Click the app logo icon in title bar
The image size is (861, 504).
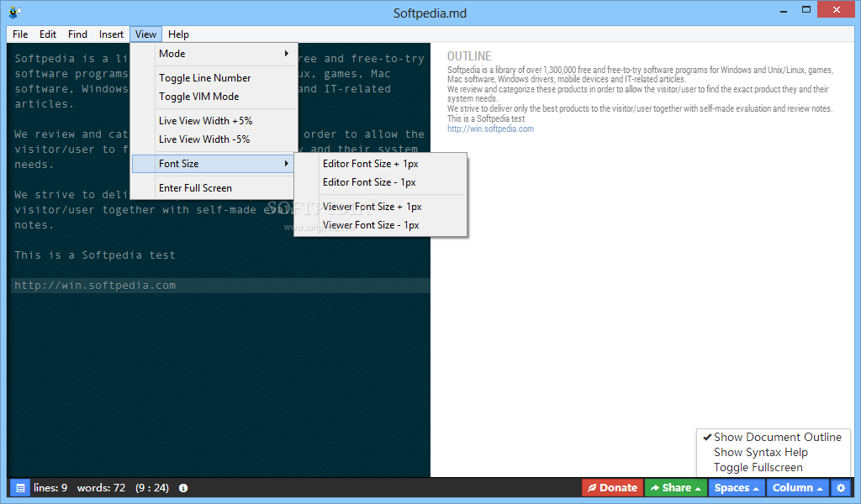point(15,12)
